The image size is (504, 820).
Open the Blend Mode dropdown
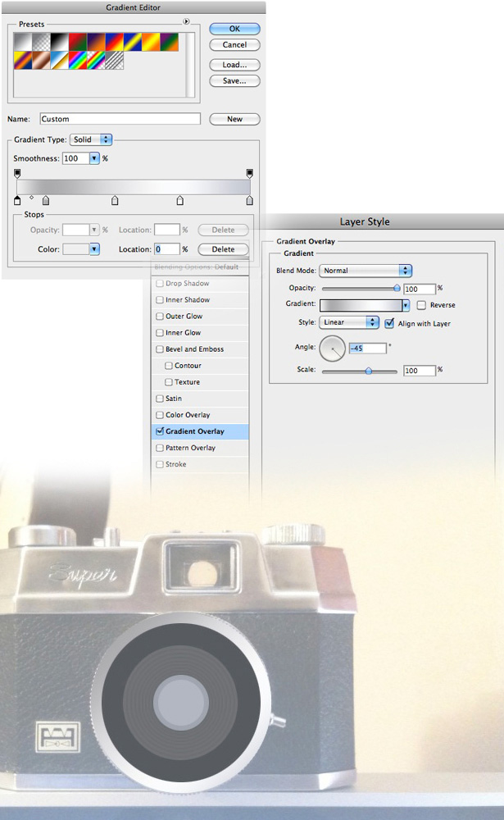point(366,271)
